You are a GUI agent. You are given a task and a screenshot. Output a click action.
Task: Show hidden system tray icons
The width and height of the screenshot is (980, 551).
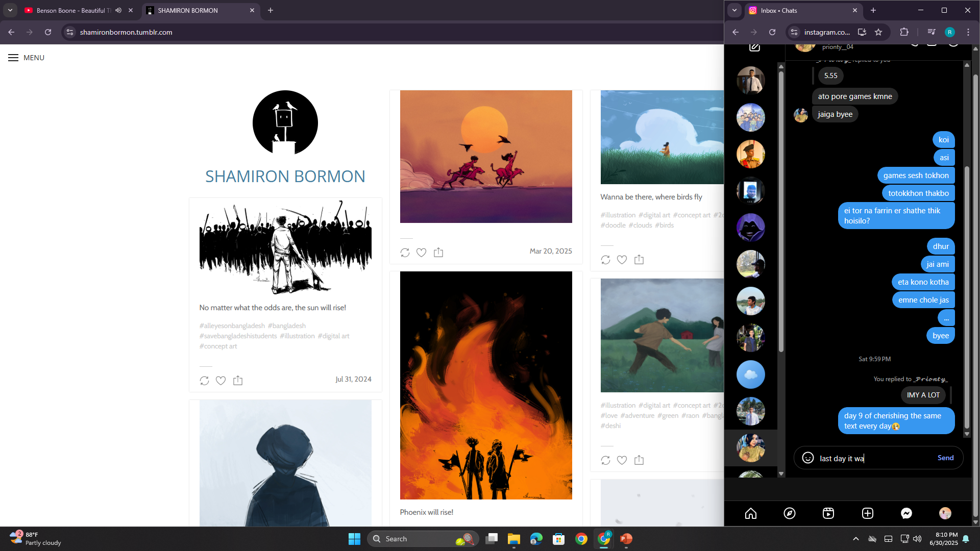[856, 539]
